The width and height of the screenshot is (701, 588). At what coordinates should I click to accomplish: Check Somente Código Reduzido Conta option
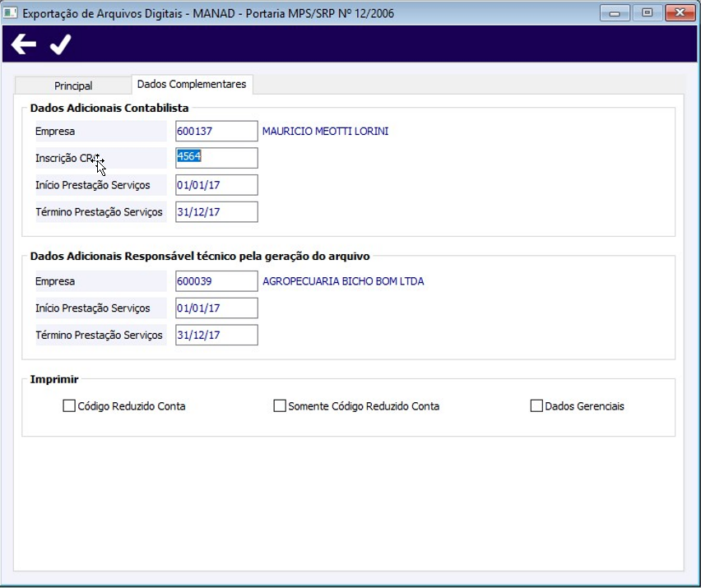click(280, 405)
